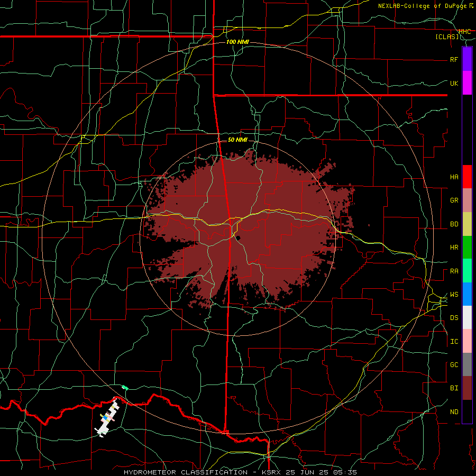Click the GR legend label

point(454,200)
